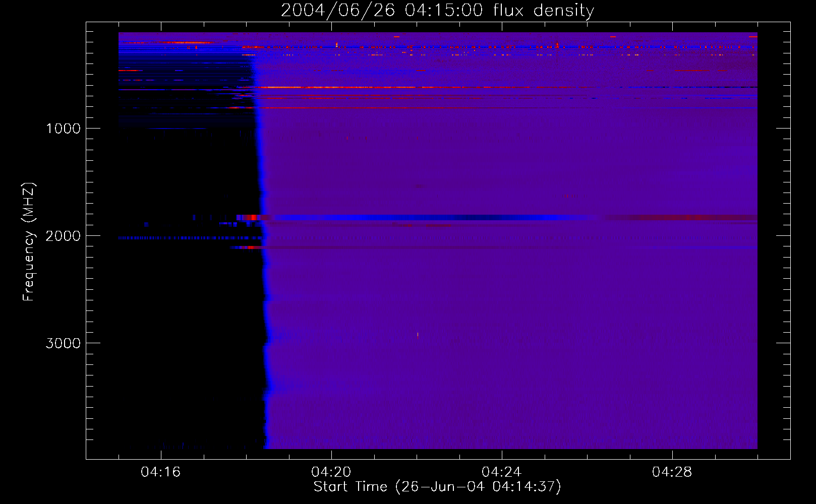Click the plot title '2004/06/26 04:15:00 flux density'

(437, 11)
